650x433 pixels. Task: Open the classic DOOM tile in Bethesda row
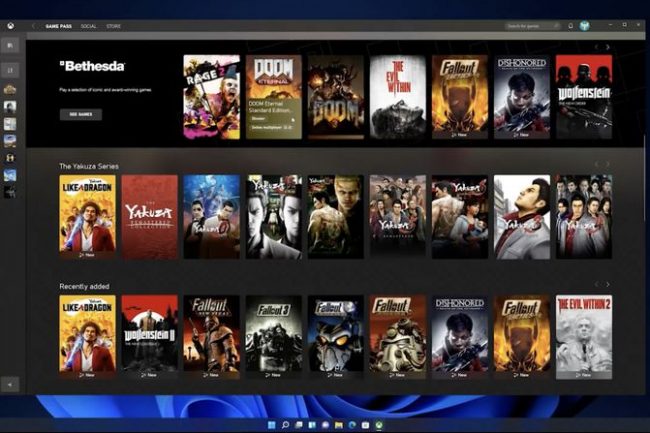tap(336, 97)
